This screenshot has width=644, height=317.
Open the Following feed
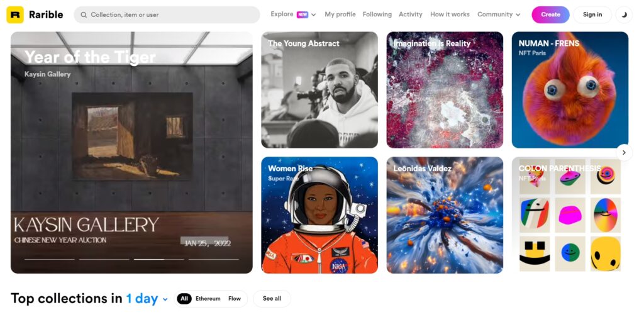[377, 14]
